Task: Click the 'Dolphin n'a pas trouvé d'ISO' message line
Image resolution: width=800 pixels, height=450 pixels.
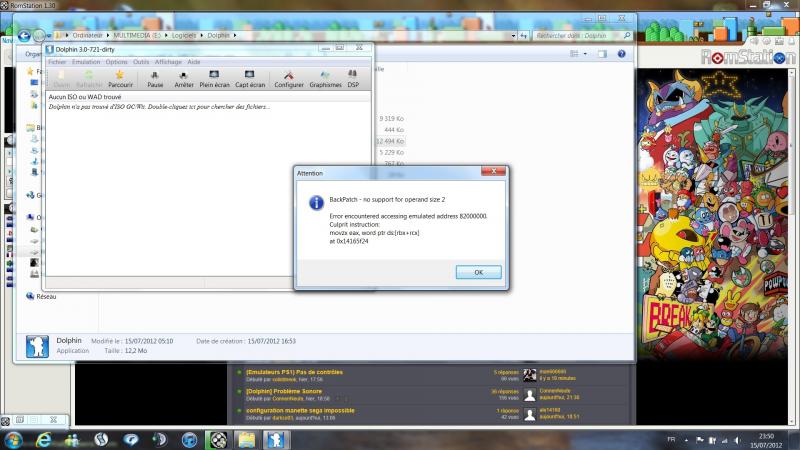Action: pos(159,107)
